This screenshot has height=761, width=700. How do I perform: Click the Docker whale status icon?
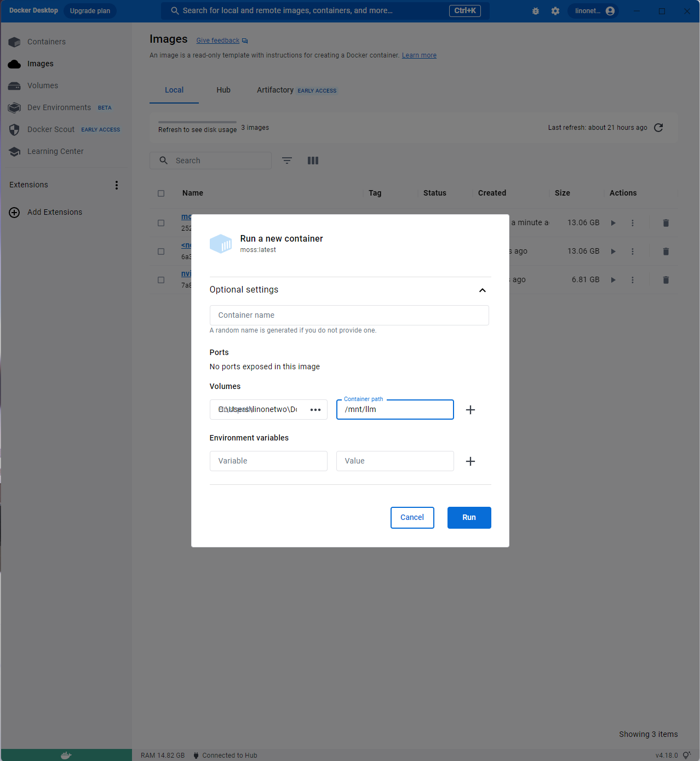tap(66, 756)
